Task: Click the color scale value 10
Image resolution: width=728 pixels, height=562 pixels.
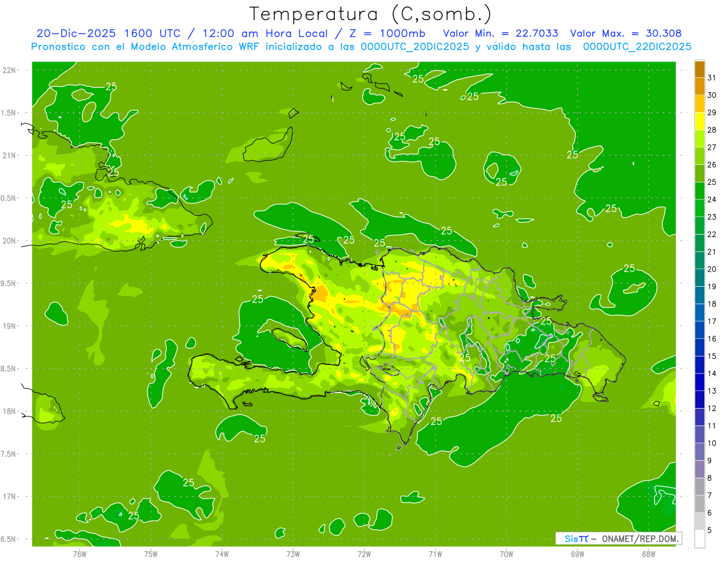Action: pyautogui.click(x=712, y=443)
